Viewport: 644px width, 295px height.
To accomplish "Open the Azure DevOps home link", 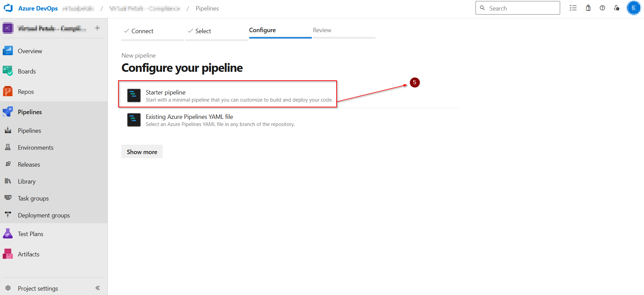I will click(x=38, y=8).
